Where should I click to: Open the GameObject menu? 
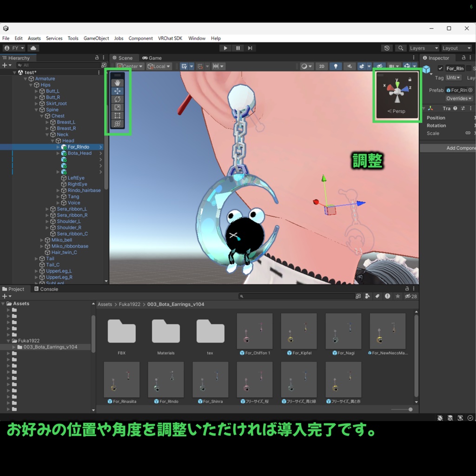click(96, 38)
